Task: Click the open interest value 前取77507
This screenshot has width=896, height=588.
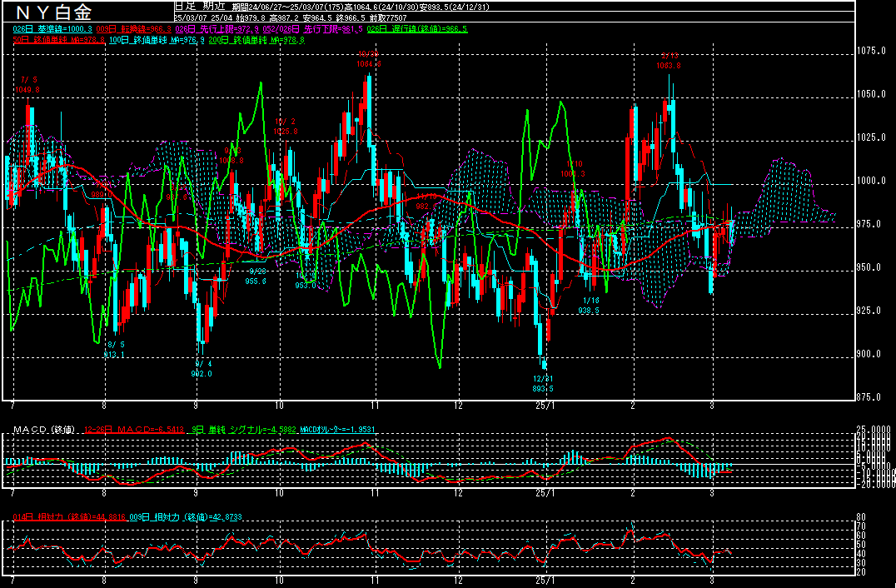Action: [389, 18]
